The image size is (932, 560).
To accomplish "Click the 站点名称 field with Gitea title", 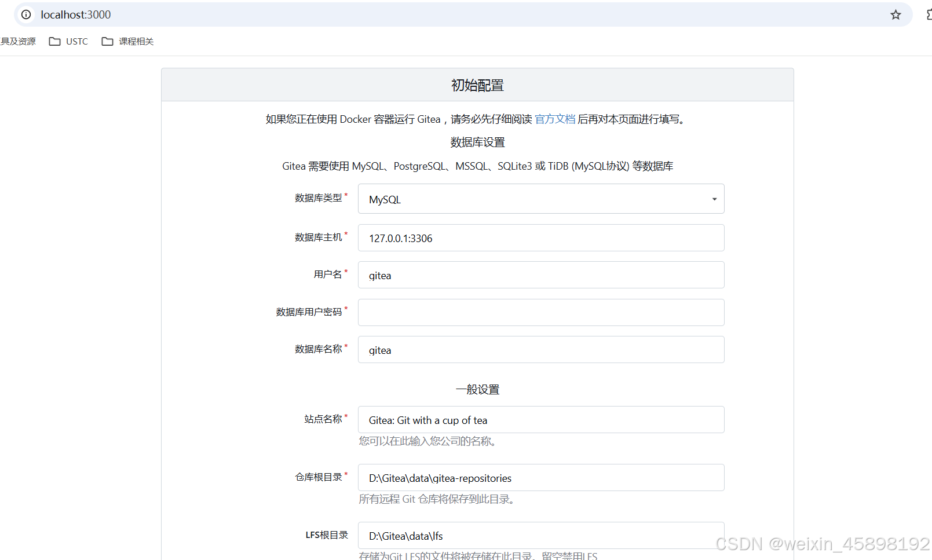I will 541,419.
